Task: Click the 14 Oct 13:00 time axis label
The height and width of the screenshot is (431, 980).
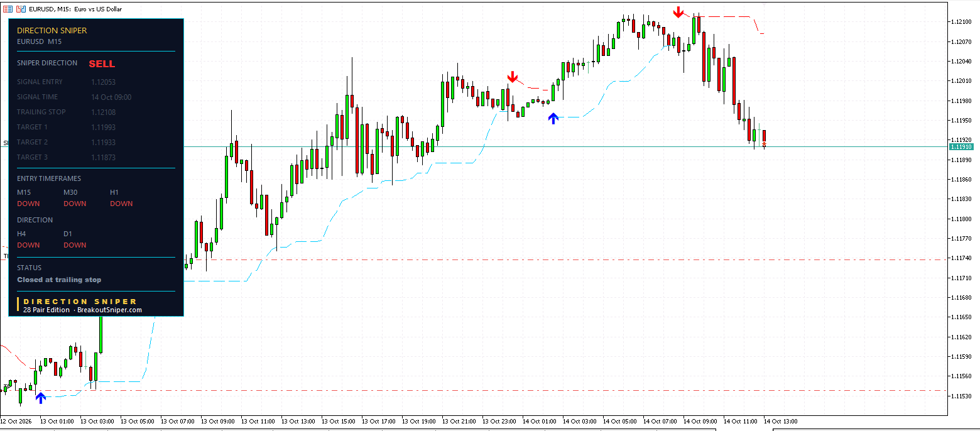Action: (780, 421)
